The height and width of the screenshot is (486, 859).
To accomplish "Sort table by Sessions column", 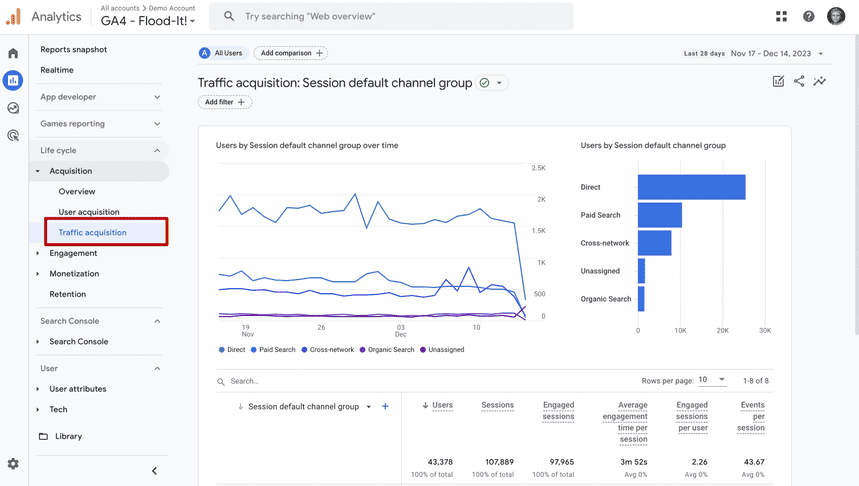I will click(x=497, y=405).
